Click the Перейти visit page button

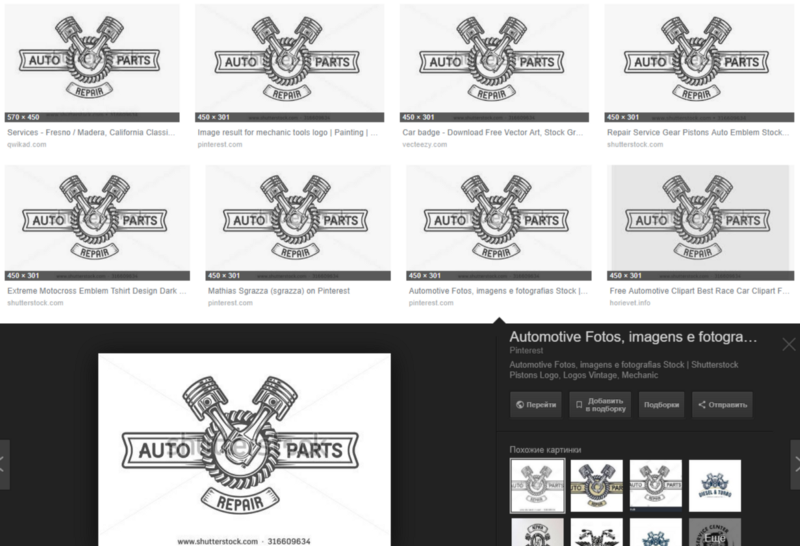(535, 405)
